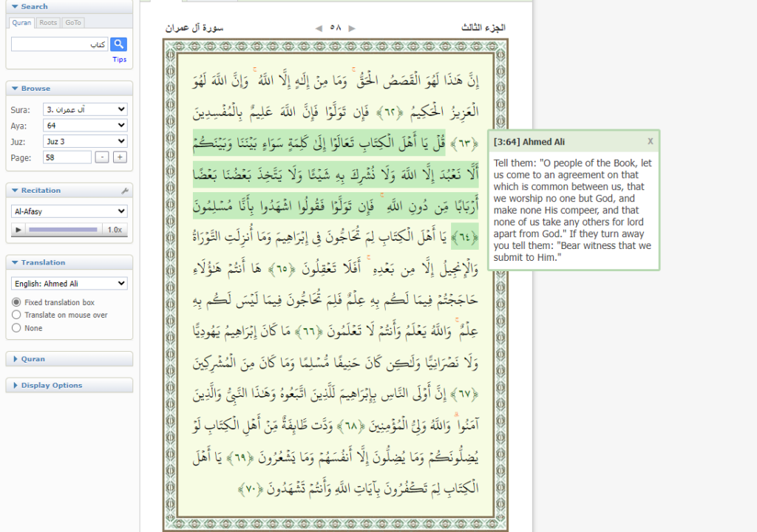Click the blue search magnifier button
Viewport: 757px width, 532px height.
[118, 44]
